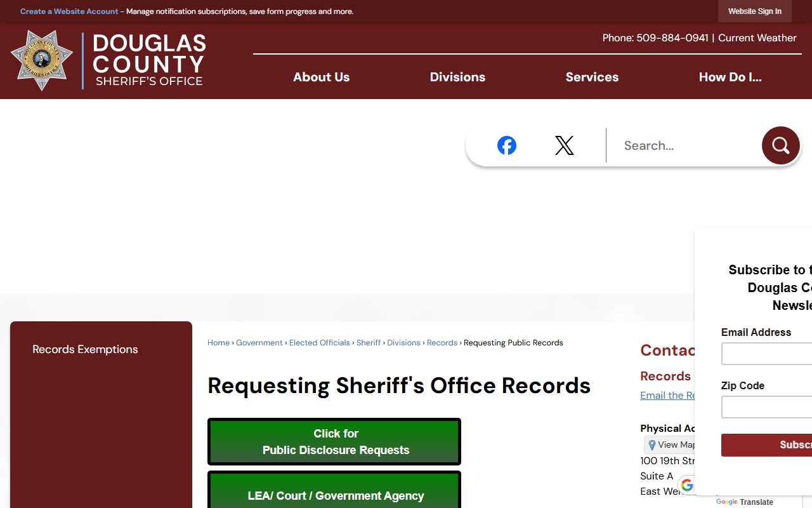812x508 pixels.
Task: Click the Sheriff breadcrumb link
Action: (x=369, y=343)
